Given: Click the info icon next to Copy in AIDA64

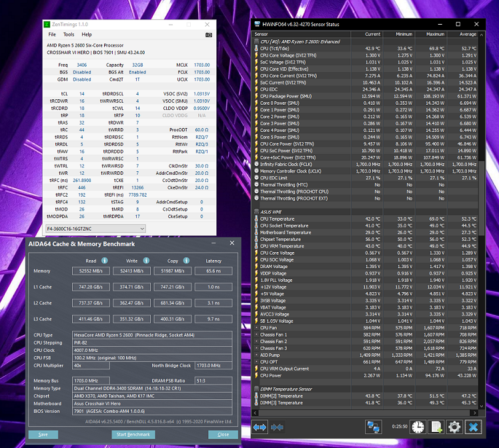Looking at the screenshot, I should coord(187,261).
